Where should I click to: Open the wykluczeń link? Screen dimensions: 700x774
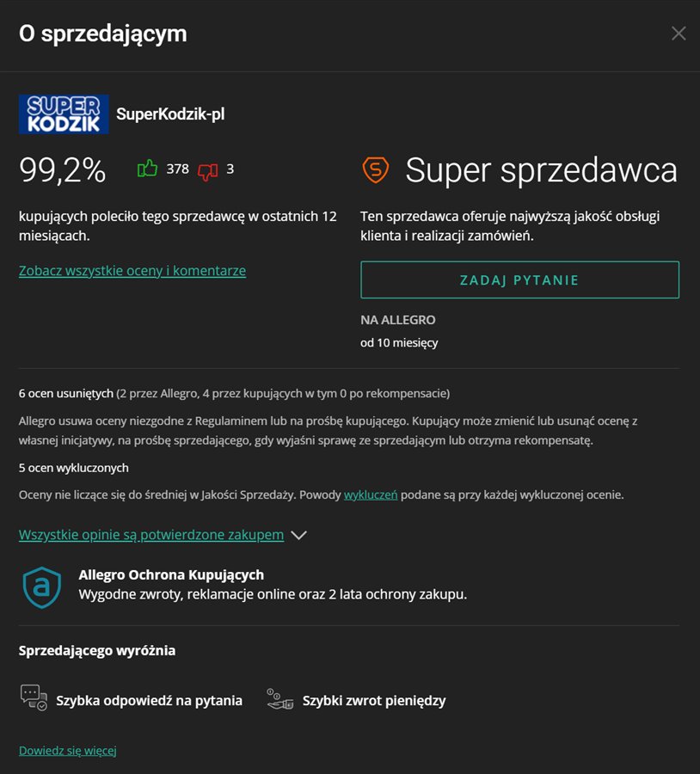pos(371,494)
